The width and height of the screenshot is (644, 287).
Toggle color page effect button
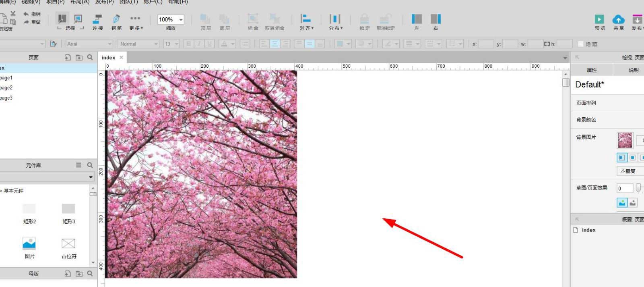coord(622,203)
